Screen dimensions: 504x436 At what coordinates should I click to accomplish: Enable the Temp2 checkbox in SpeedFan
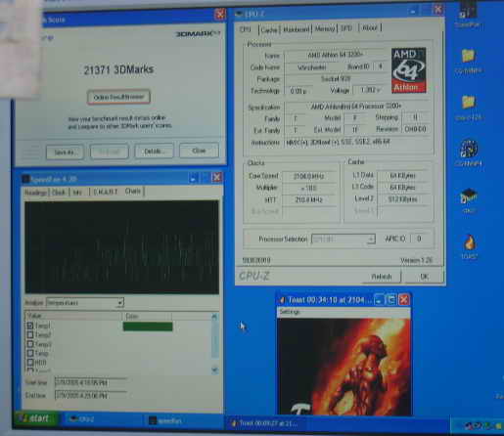(30, 334)
